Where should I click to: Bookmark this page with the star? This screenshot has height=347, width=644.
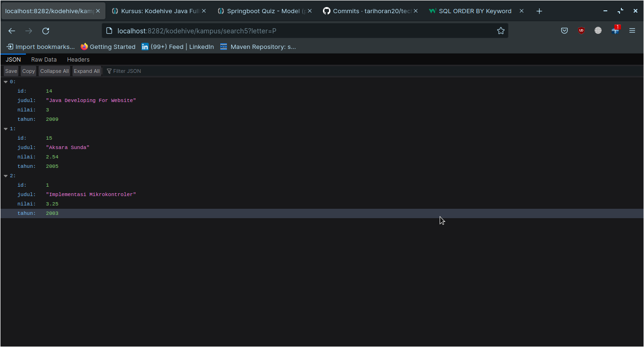[500, 31]
